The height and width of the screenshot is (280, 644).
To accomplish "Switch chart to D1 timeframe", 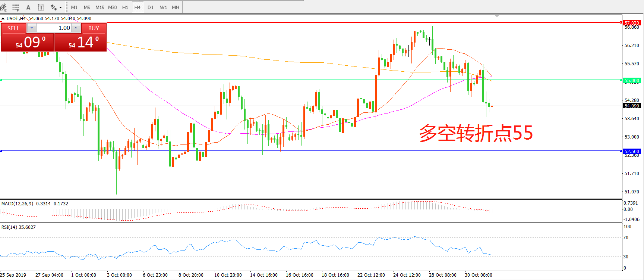I will click(151, 7).
